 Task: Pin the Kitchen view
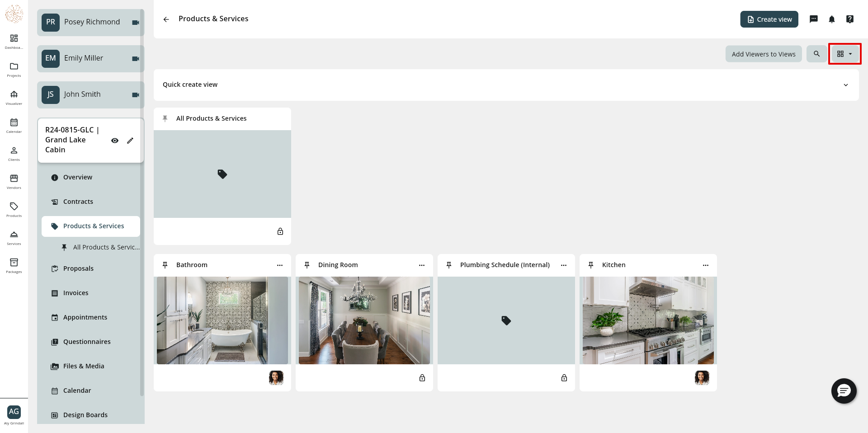coord(591,265)
